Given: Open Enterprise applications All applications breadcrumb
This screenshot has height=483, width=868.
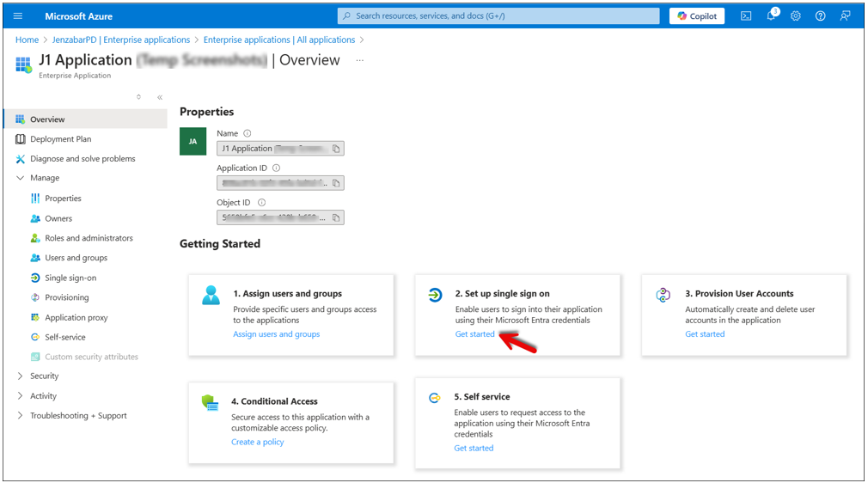Looking at the screenshot, I should click(x=279, y=40).
